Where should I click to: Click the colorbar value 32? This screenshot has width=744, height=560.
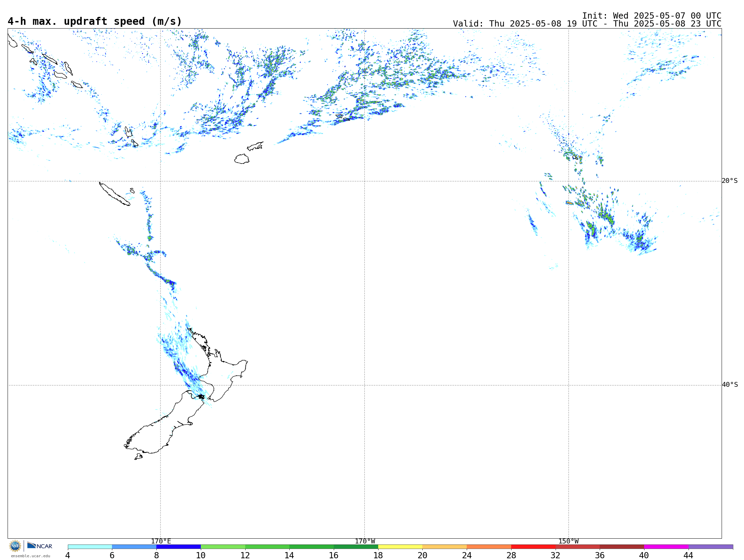point(556,556)
